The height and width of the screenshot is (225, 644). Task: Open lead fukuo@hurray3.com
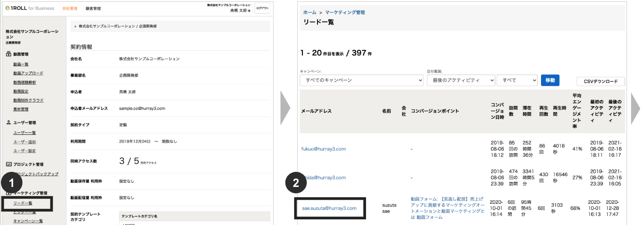point(323,149)
